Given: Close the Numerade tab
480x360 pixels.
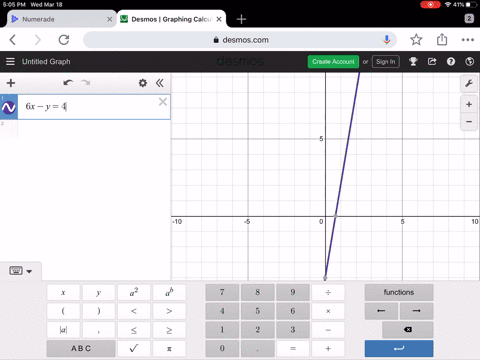Looking at the screenshot, I should point(109,19).
